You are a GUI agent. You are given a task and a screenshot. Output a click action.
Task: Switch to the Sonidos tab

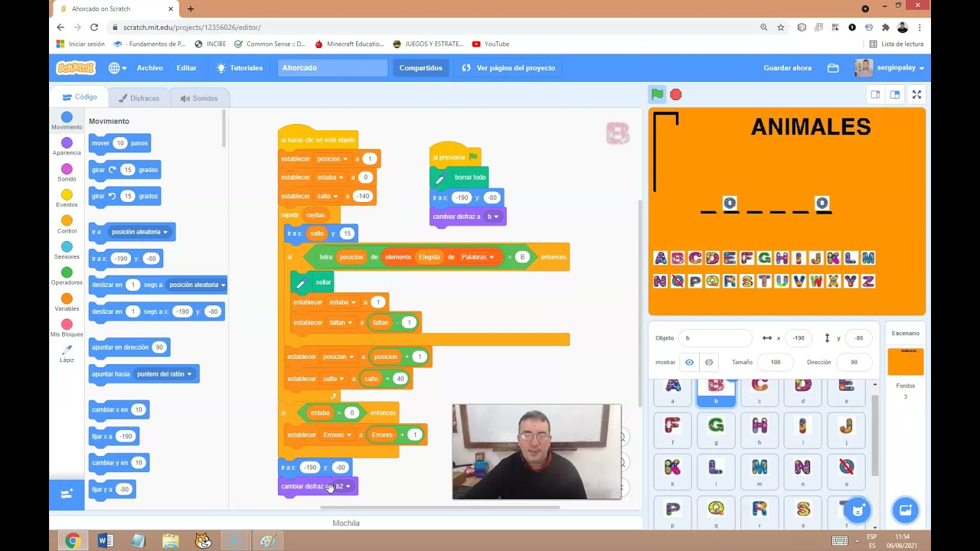point(199,98)
